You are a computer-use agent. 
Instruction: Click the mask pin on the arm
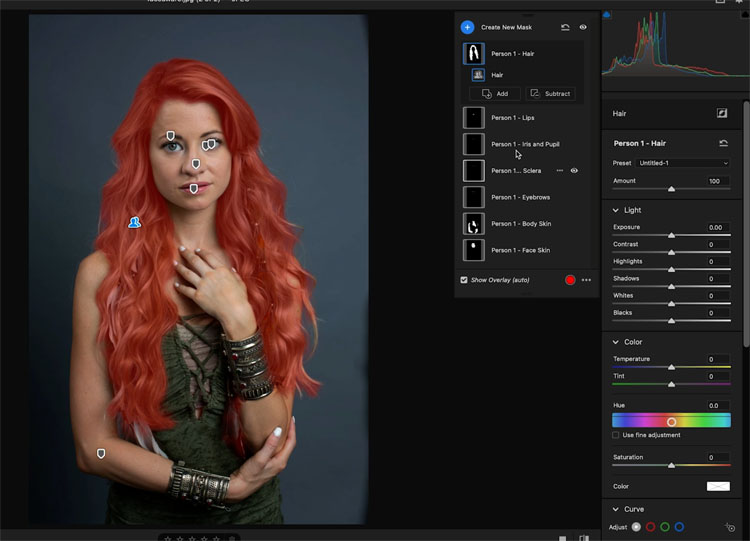point(101,453)
